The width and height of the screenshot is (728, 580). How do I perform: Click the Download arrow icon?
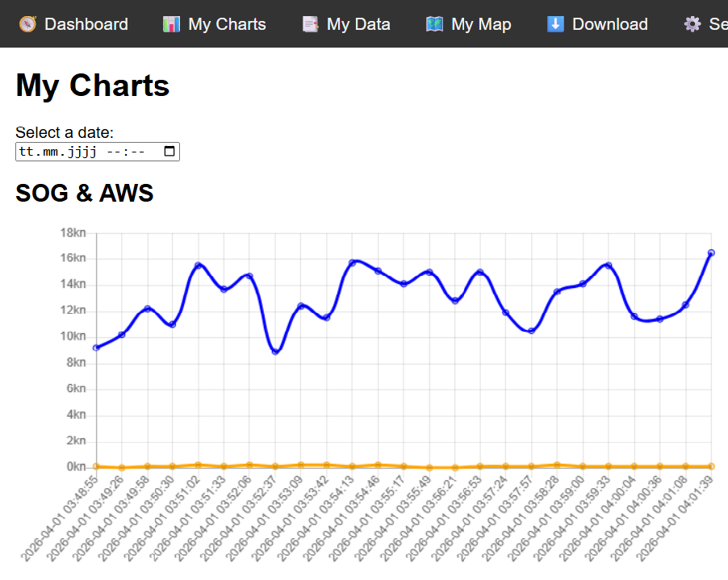[555, 24]
